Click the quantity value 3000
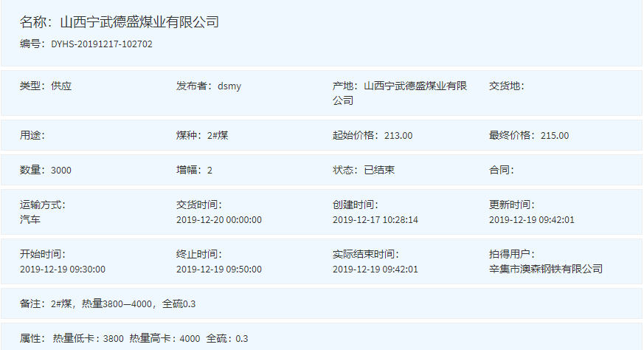 coord(61,170)
